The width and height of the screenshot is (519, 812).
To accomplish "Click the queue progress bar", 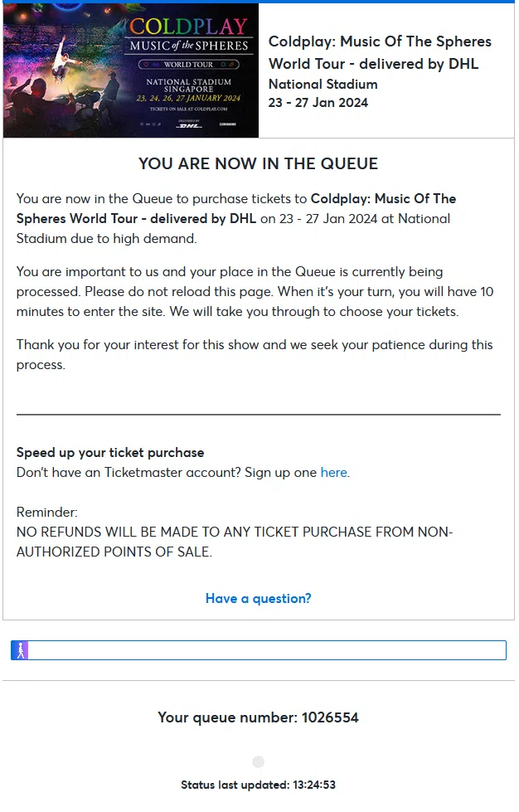I will tap(265, 650).
